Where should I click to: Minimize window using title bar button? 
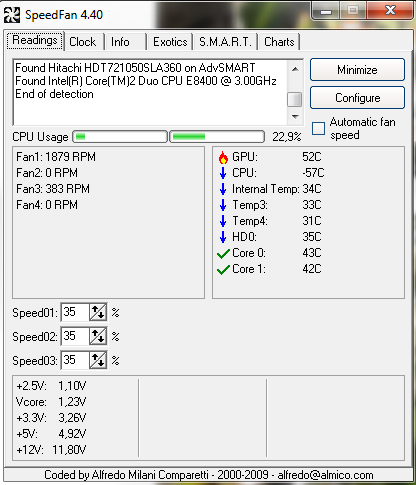[x=326, y=11]
